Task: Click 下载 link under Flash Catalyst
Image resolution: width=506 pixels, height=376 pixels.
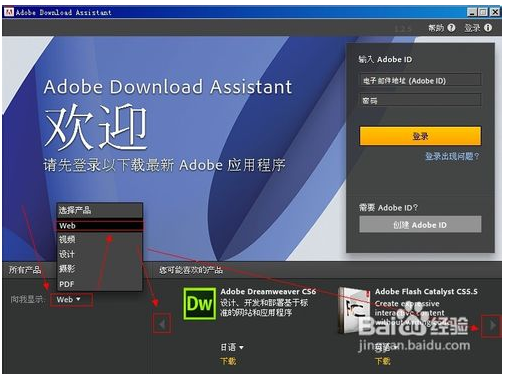Action: click(383, 361)
